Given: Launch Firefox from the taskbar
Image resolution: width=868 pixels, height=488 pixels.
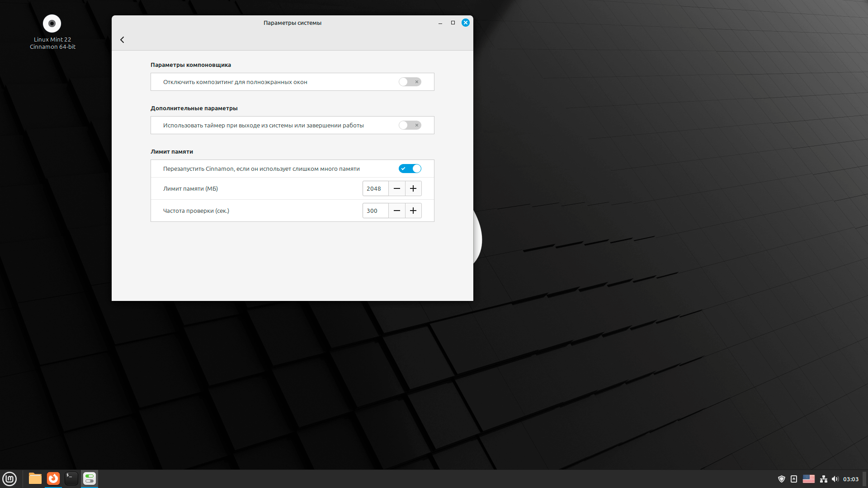Looking at the screenshot, I should (x=53, y=479).
